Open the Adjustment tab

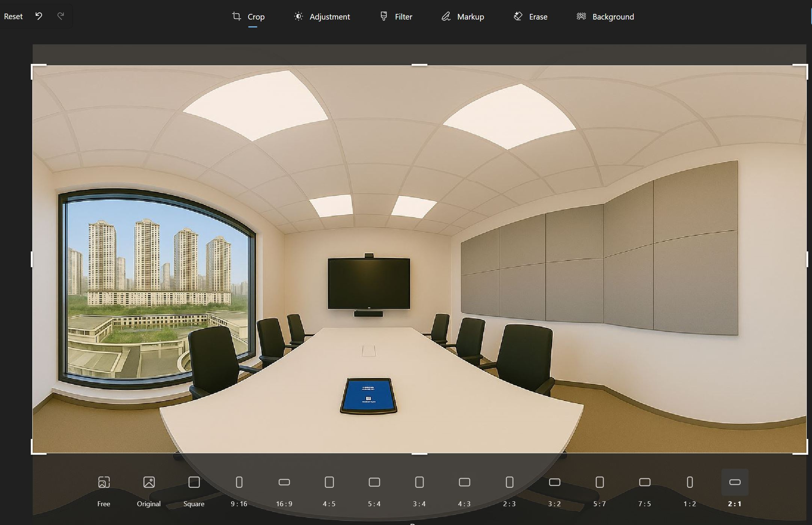(322, 17)
